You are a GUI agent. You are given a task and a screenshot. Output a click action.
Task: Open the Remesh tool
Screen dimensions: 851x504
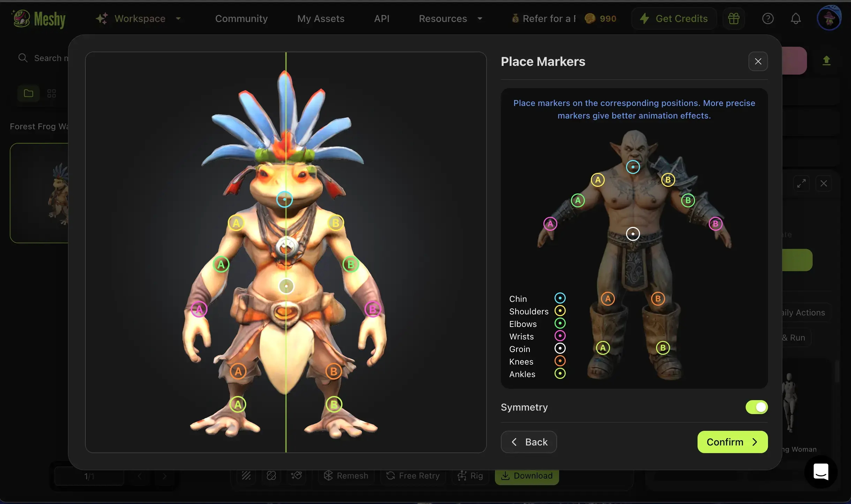click(x=346, y=475)
